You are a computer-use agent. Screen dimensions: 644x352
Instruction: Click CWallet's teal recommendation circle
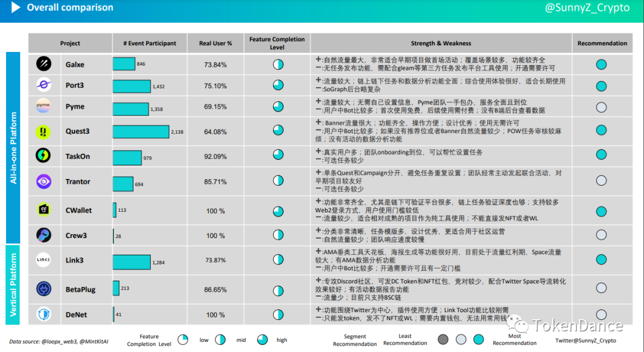pyautogui.click(x=601, y=211)
